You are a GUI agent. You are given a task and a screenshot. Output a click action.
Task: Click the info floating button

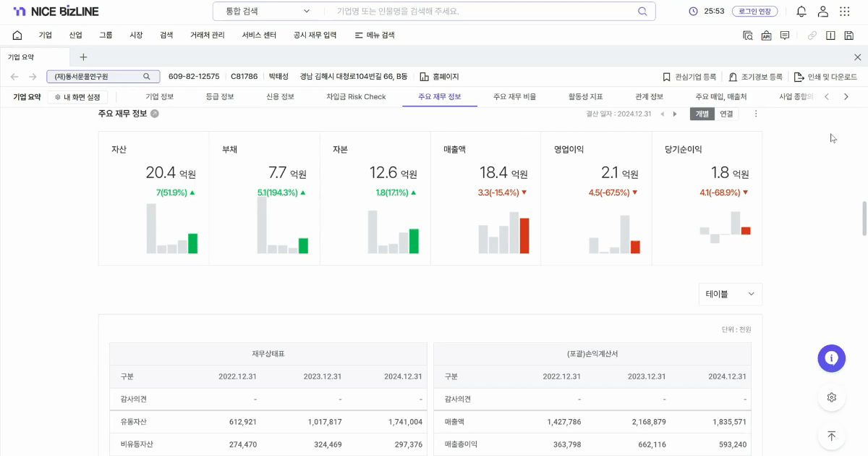coord(831,358)
